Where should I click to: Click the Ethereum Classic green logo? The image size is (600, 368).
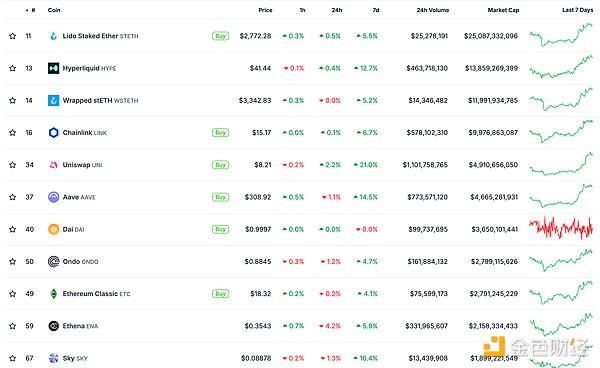point(54,294)
